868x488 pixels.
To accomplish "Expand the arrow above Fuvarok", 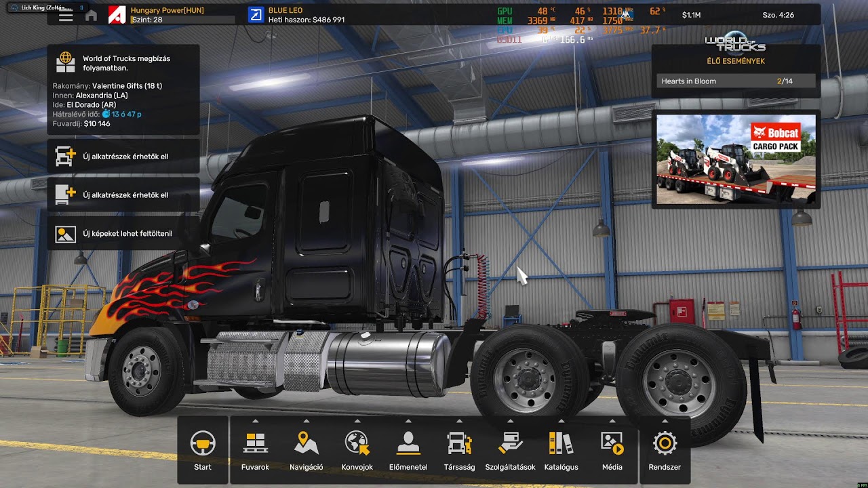I will pyautogui.click(x=255, y=421).
